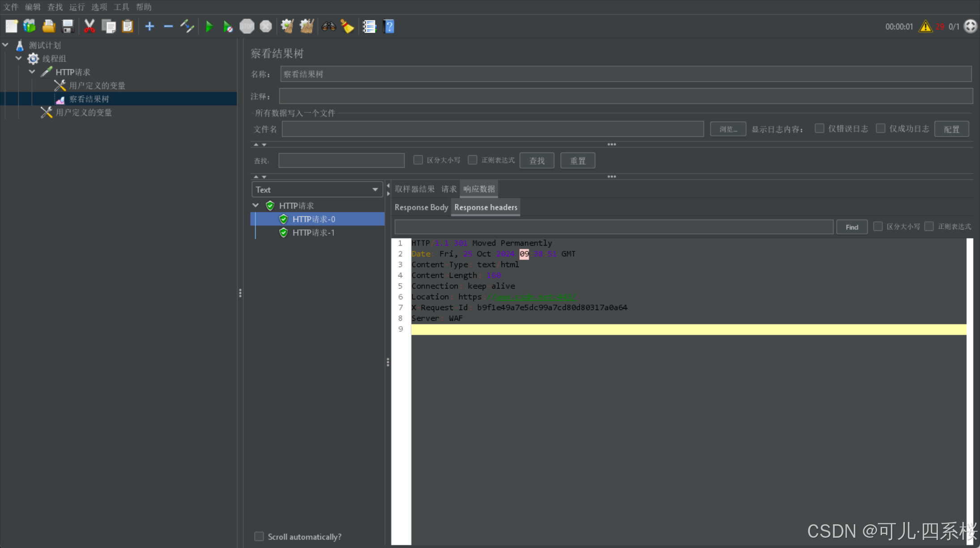Click the 配置 button
This screenshot has height=548, width=980.
point(951,129)
